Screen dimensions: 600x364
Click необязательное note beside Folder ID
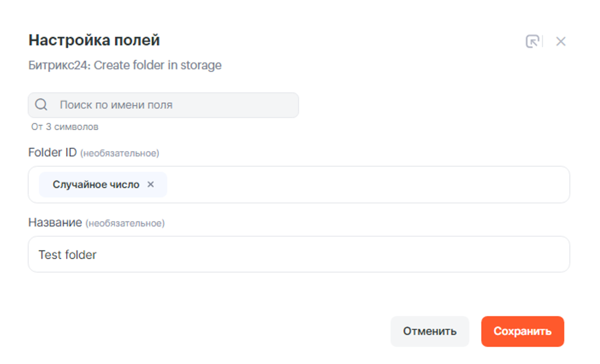click(x=119, y=153)
